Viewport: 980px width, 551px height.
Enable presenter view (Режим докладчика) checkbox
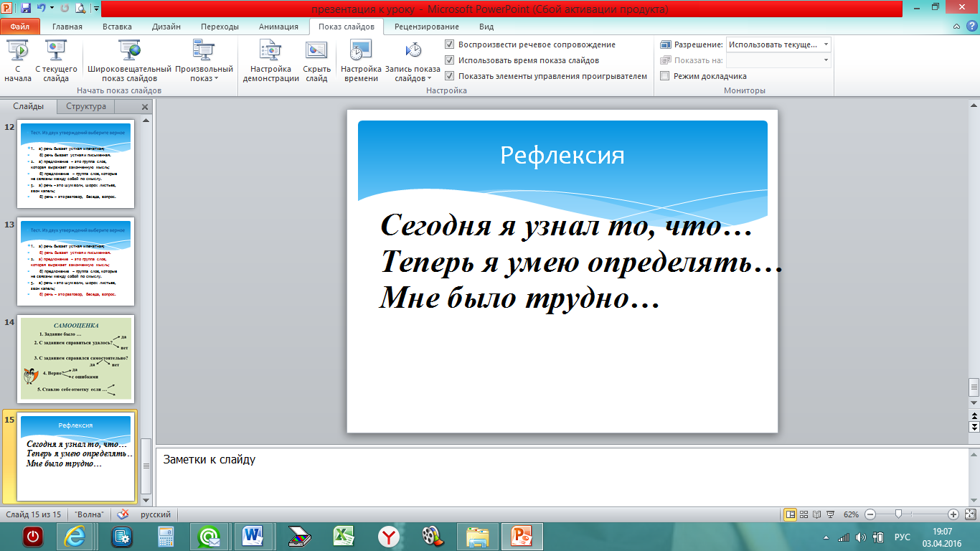(665, 76)
